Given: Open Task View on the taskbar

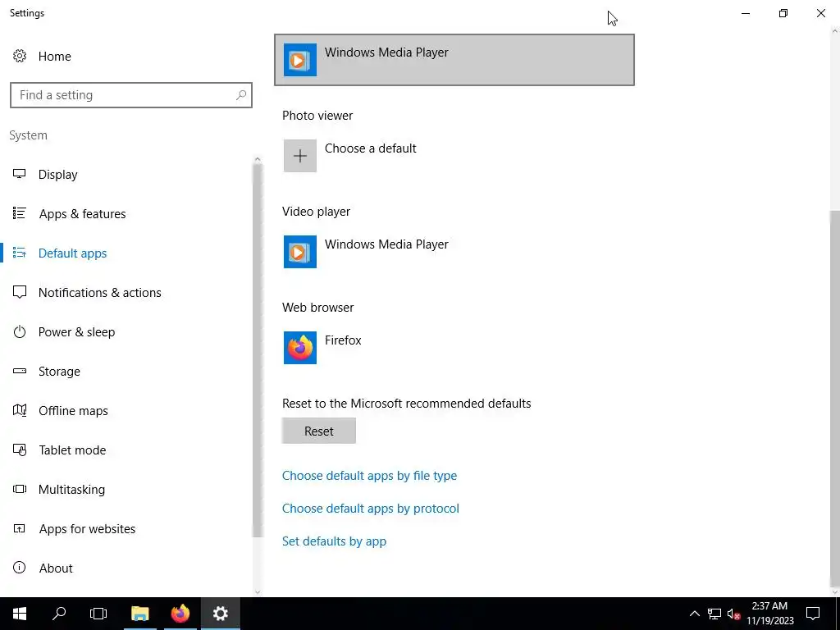Looking at the screenshot, I should (x=98, y=614).
